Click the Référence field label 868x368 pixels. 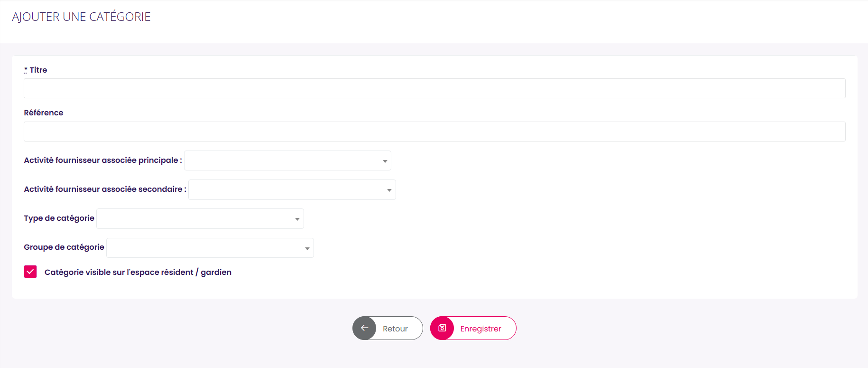click(44, 113)
